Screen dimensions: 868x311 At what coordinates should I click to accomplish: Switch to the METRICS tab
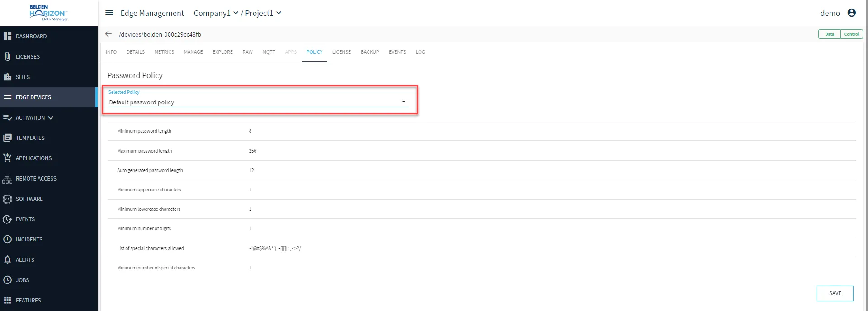coord(164,52)
